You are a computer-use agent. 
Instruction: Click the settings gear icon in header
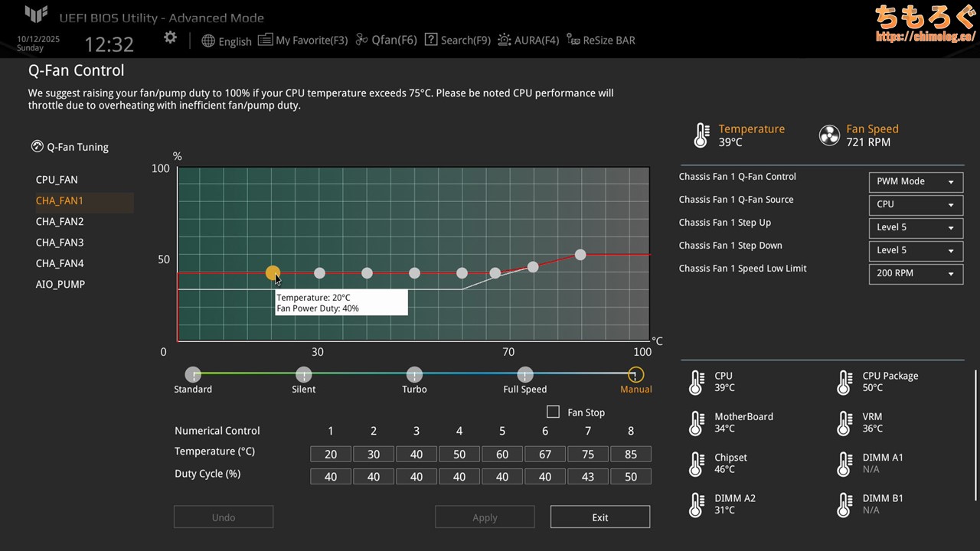click(170, 37)
